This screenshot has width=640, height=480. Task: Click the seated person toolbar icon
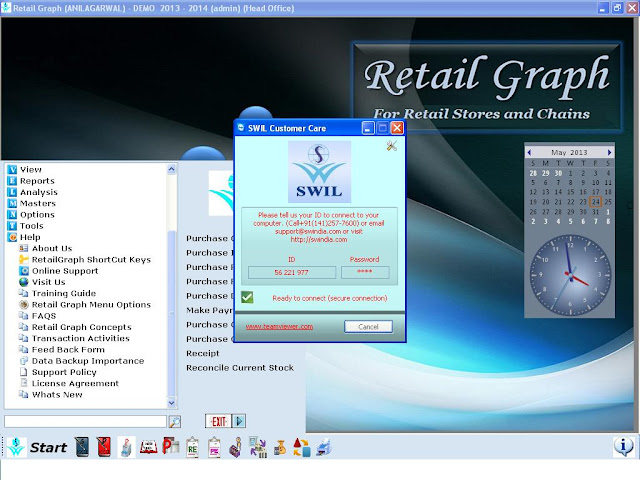click(x=126, y=447)
